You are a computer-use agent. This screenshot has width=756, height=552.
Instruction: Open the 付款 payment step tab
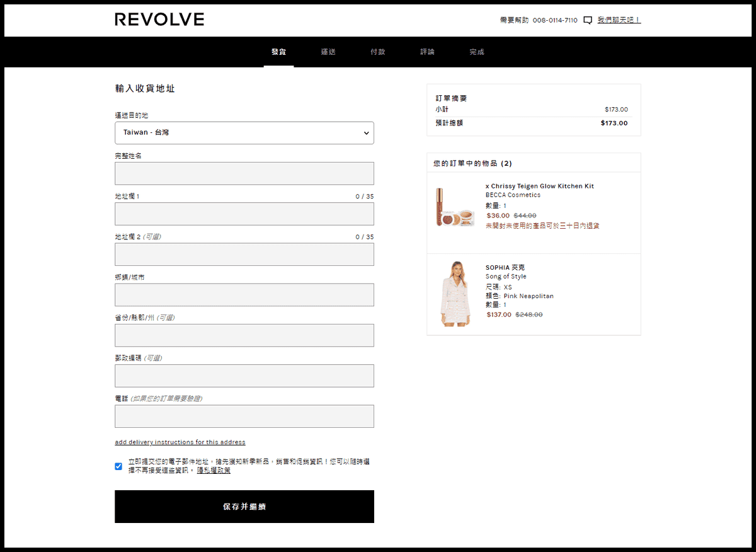pyautogui.click(x=377, y=52)
